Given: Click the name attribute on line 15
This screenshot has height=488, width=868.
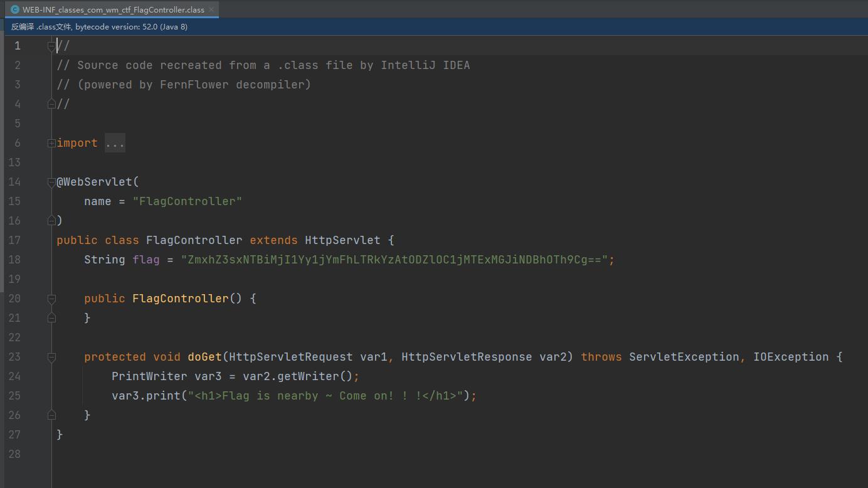Looking at the screenshot, I should coord(98,201).
